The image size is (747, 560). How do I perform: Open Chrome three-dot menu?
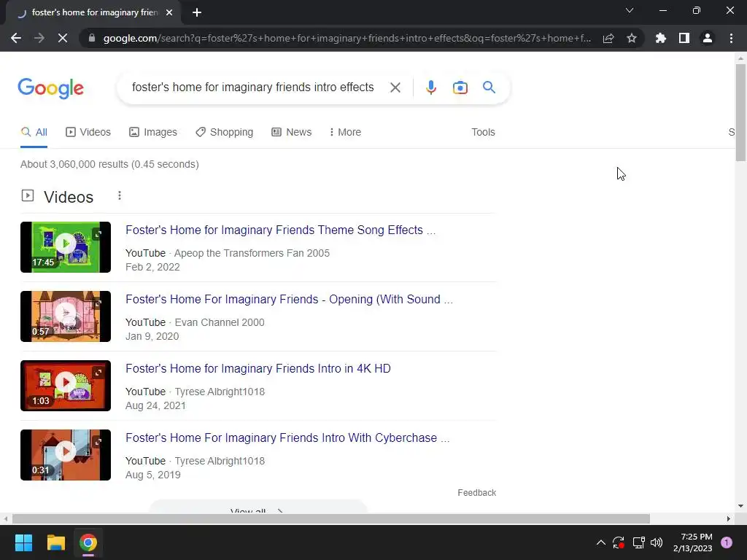tap(731, 38)
